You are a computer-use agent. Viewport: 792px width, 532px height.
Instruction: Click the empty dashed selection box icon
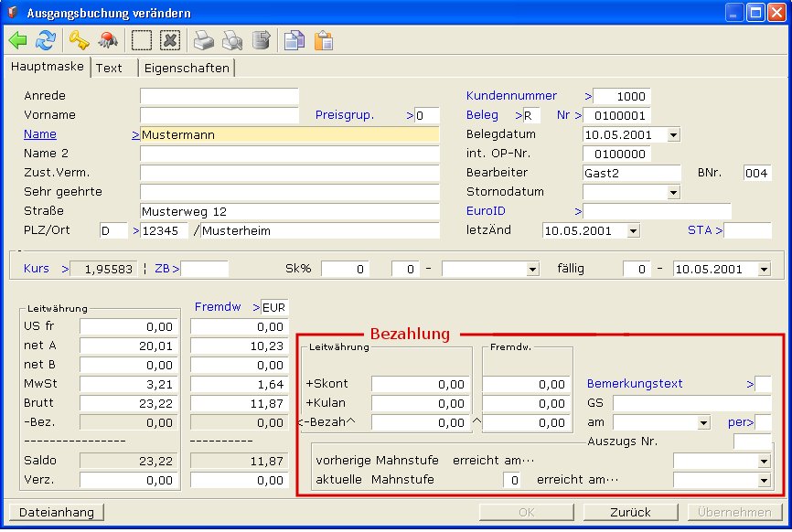point(142,40)
